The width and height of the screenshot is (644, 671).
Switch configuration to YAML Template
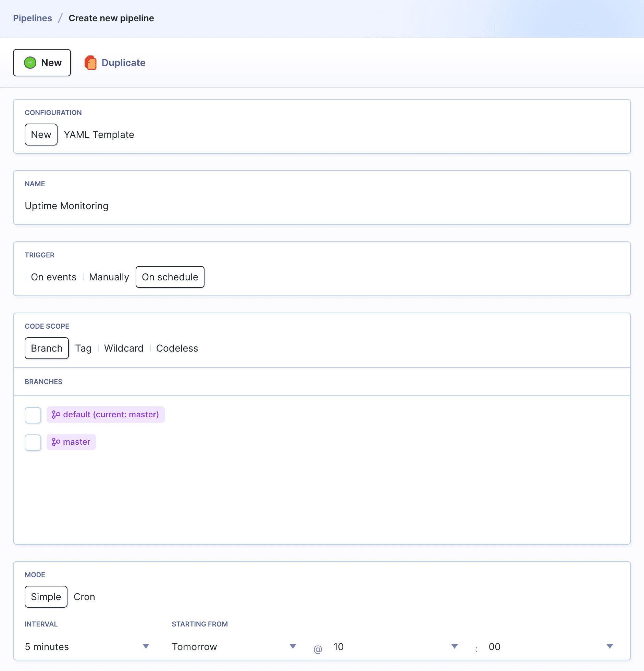99,135
